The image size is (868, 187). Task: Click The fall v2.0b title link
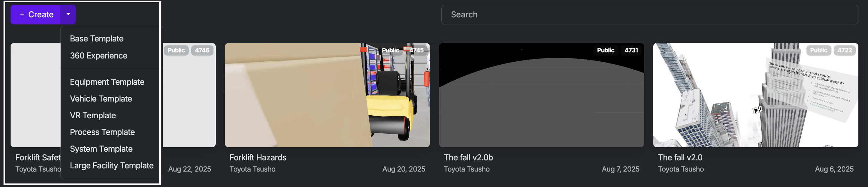point(468,158)
